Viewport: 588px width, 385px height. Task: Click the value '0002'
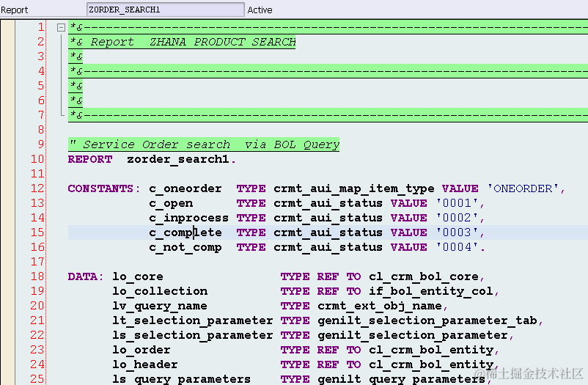457,218
